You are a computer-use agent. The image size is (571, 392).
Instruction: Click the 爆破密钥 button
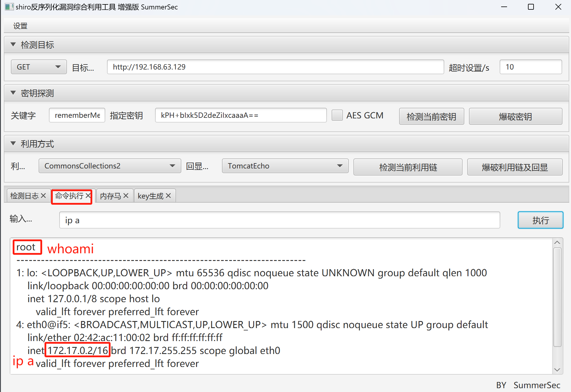pos(515,116)
